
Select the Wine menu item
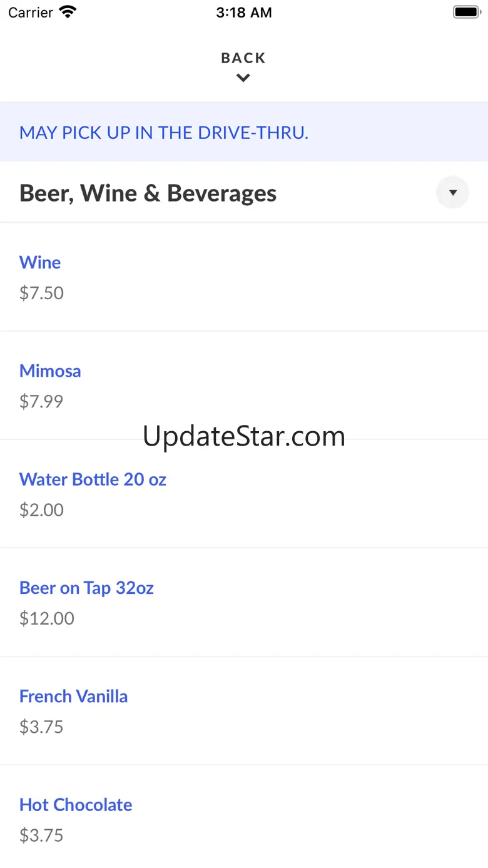click(40, 262)
